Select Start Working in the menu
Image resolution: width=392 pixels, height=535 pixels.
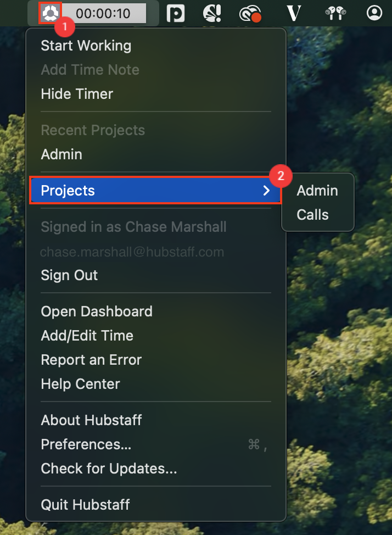tap(86, 46)
